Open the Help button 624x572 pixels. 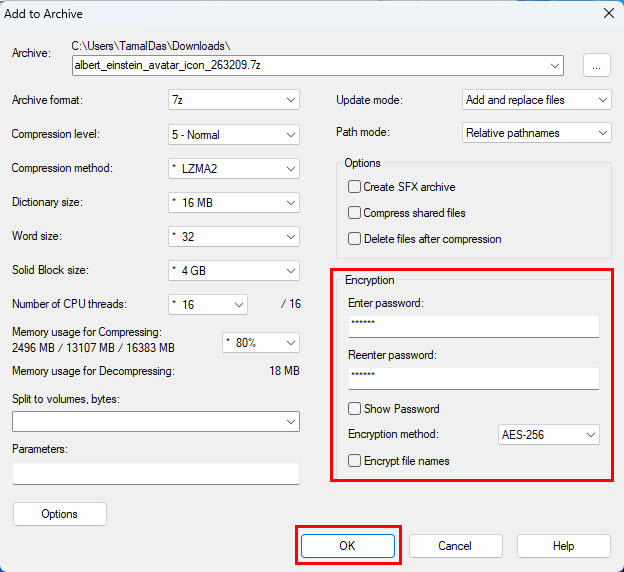click(564, 546)
